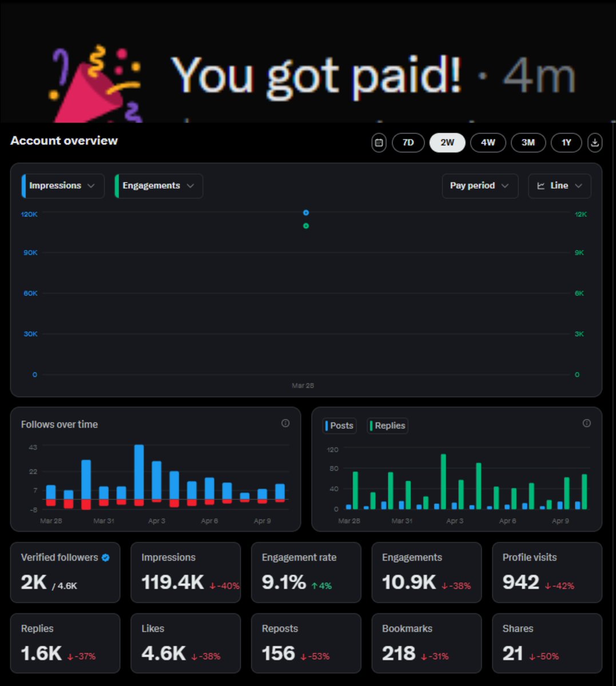The width and height of the screenshot is (616, 686).
Task: Open the Verified followers card
Action: [x=65, y=572]
